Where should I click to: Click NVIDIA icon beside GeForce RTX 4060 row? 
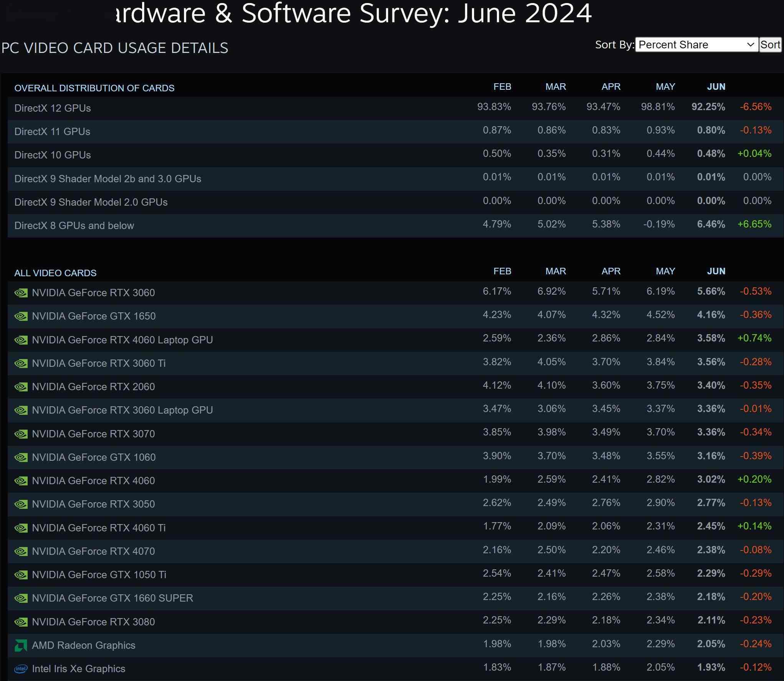[21, 481]
